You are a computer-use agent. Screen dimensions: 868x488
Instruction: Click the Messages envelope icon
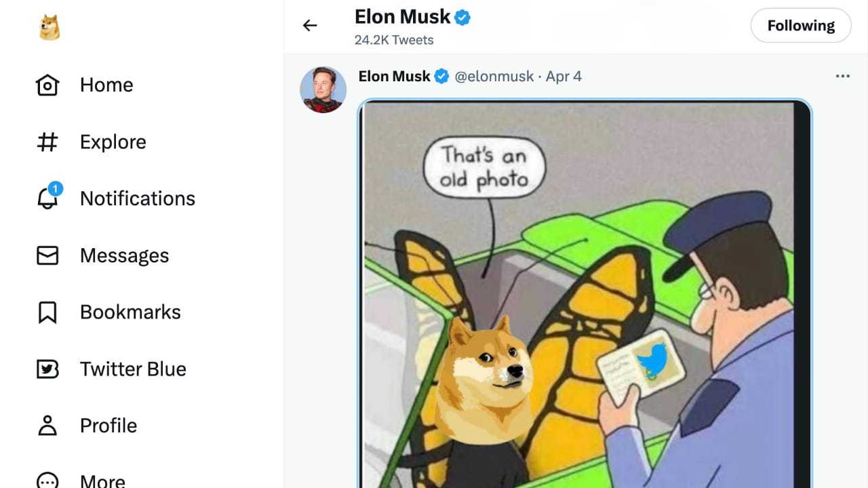(47, 256)
